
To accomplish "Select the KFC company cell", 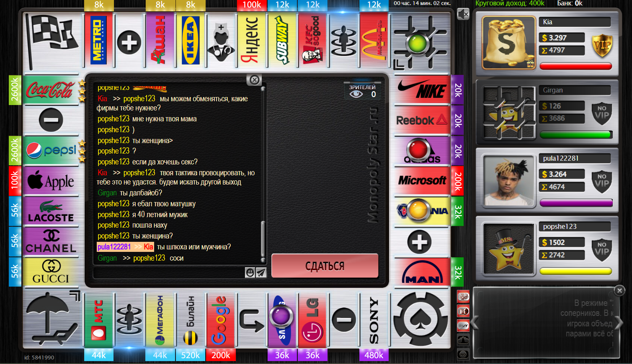I will coord(312,40).
